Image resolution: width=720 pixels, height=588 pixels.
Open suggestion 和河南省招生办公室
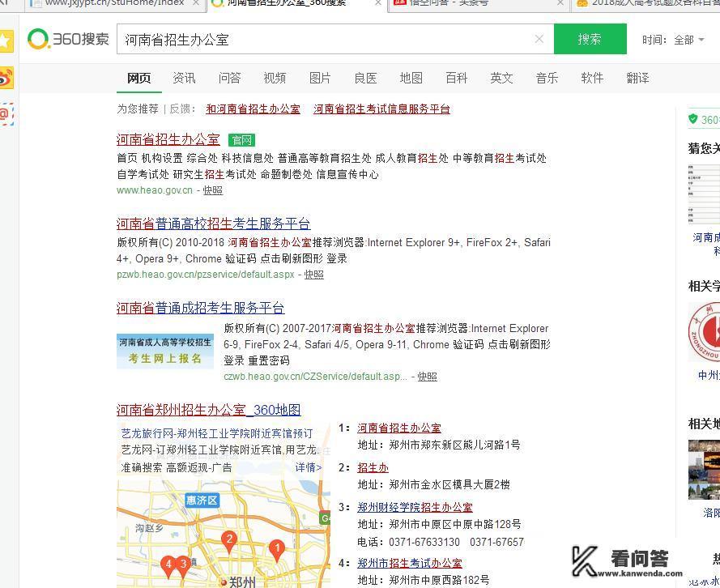(x=253, y=109)
